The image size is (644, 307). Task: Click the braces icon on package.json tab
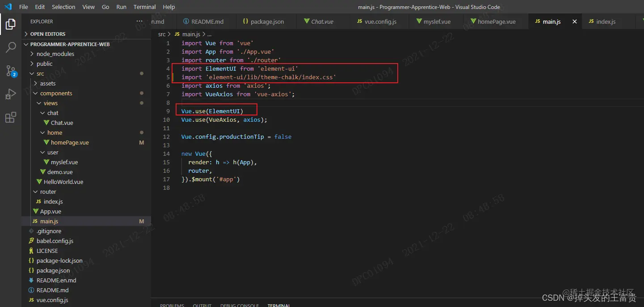click(245, 21)
